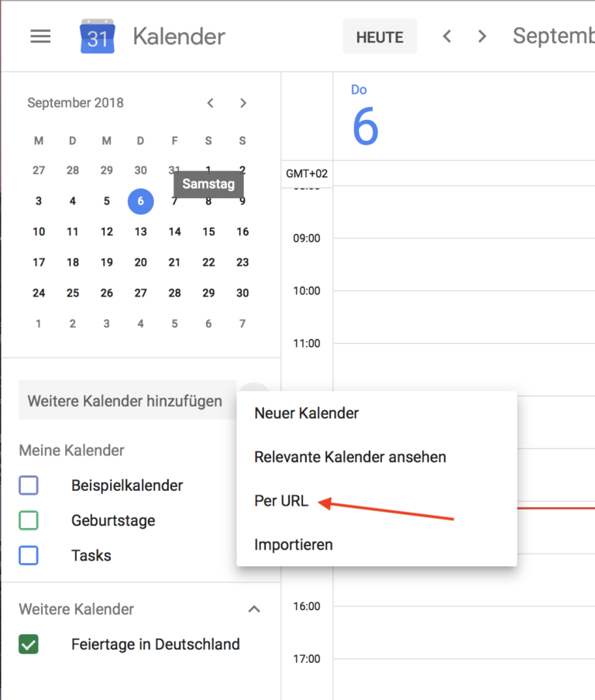Screen dimensions: 595x700
Task: Choose Relevante Kalender ansehen option
Action: [350, 457]
